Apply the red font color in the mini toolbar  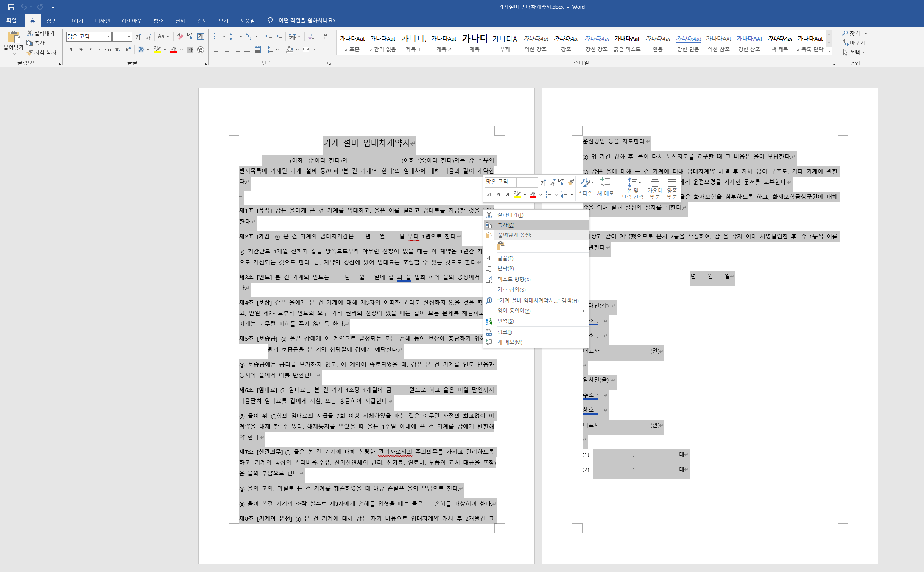click(x=533, y=195)
